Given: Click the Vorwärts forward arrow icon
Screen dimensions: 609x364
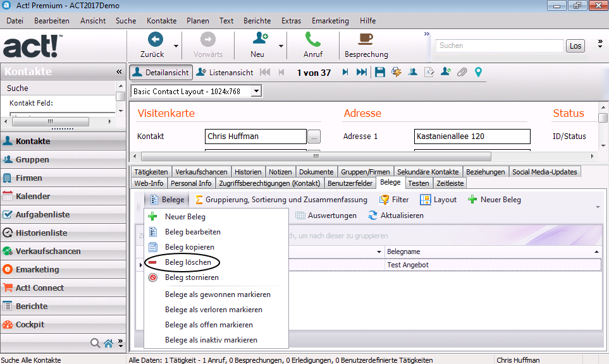Looking at the screenshot, I should click(x=208, y=39).
